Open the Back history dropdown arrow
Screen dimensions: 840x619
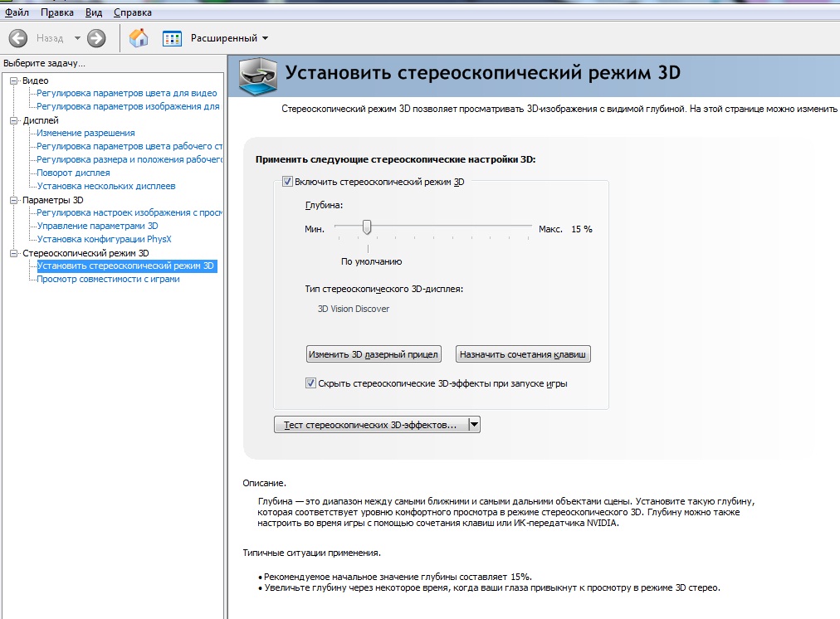pyautogui.click(x=77, y=38)
